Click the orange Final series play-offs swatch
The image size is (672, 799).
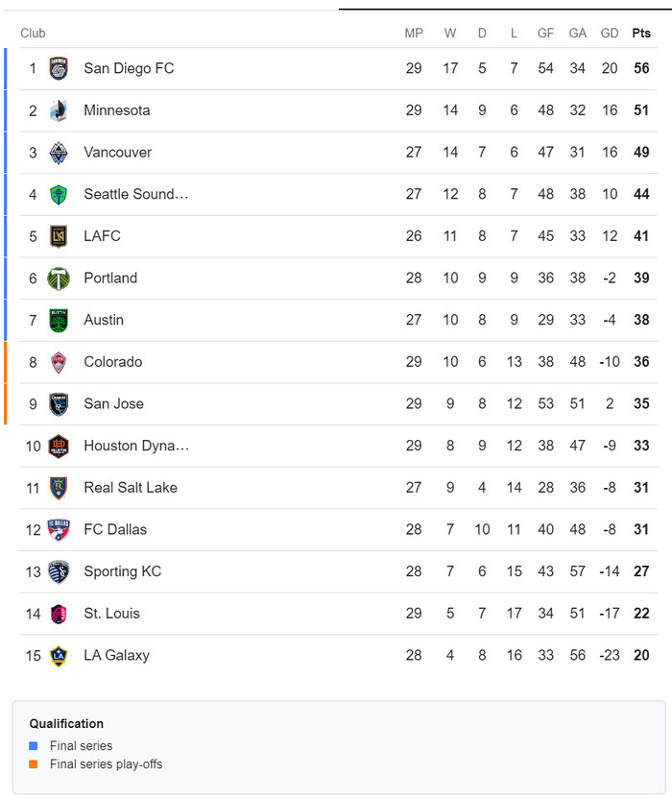click(x=34, y=763)
